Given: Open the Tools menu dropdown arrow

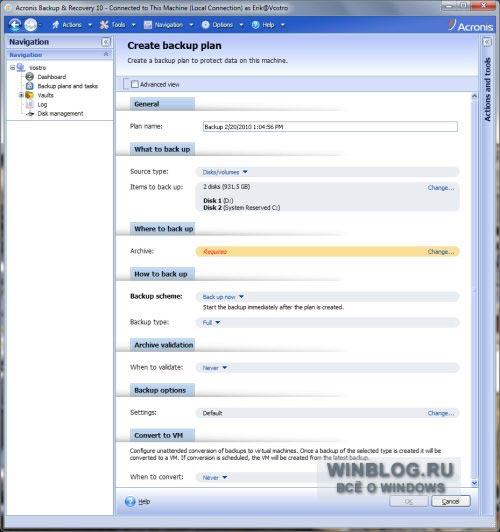Looking at the screenshot, I should [134, 25].
